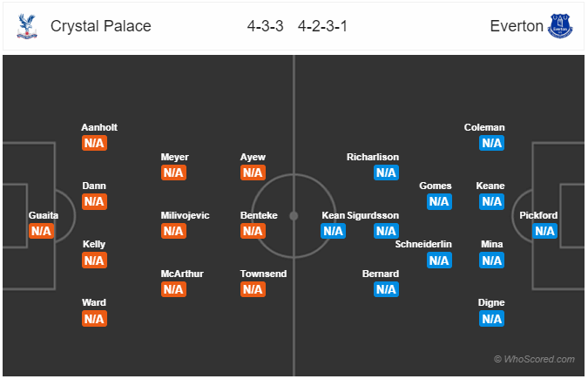Open Milivojevic's N/A rating marker
588x379 pixels.
[173, 231]
